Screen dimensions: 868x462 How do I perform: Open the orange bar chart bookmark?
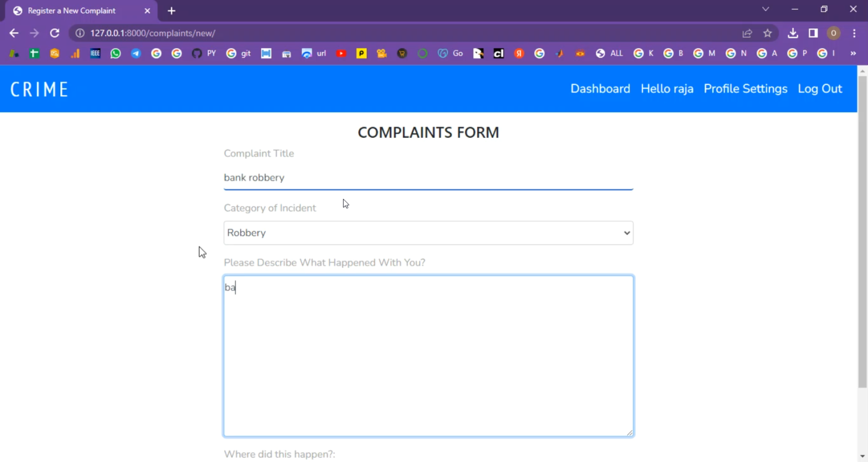click(75, 53)
